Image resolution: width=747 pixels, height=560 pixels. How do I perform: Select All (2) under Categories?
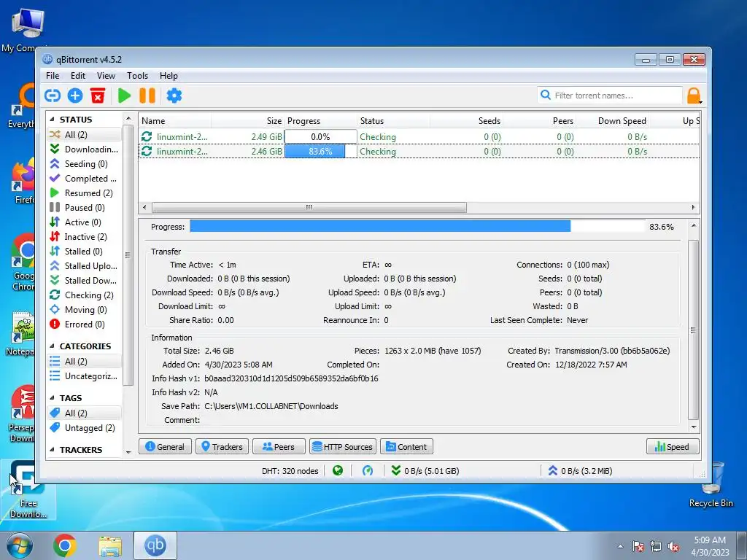click(x=85, y=362)
